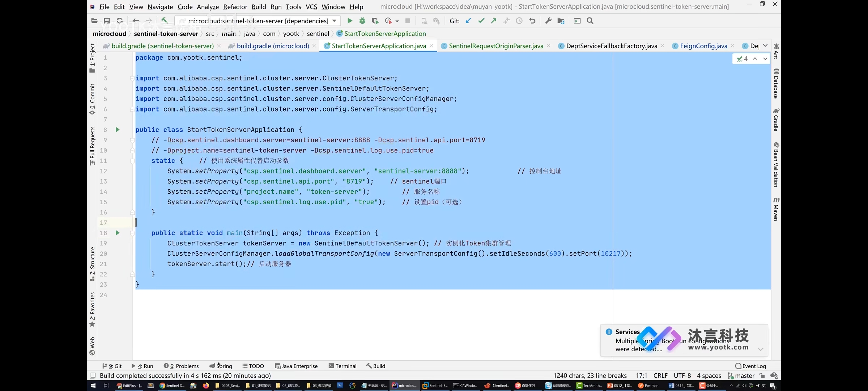The width and height of the screenshot is (868, 391).
Task: Expand the Services notification chevron
Action: coord(761,349)
